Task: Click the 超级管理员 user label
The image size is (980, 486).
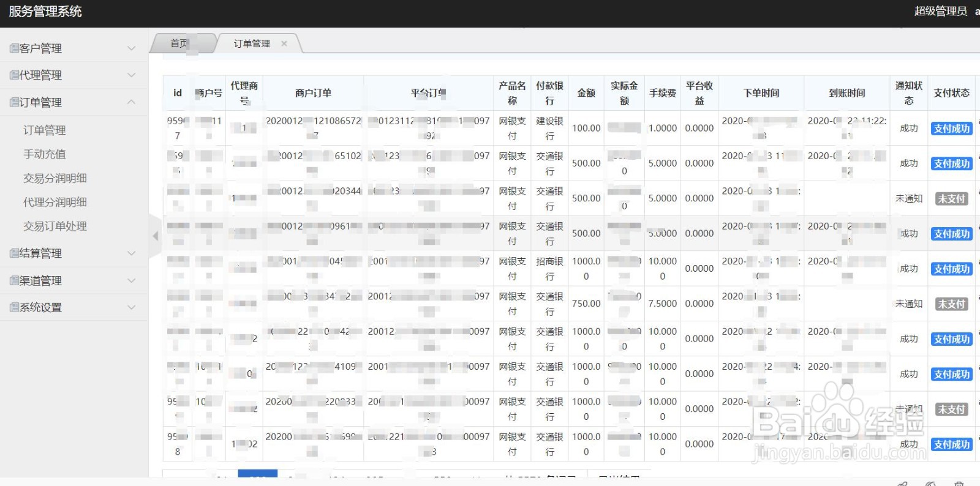Action: coord(941,11)
